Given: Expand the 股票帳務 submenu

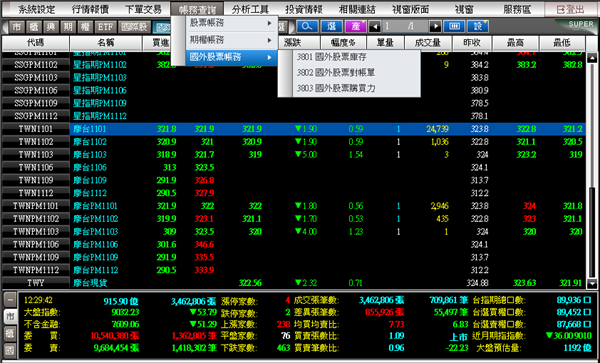Looking at the screenshot, I should click(x=232, y=23).
